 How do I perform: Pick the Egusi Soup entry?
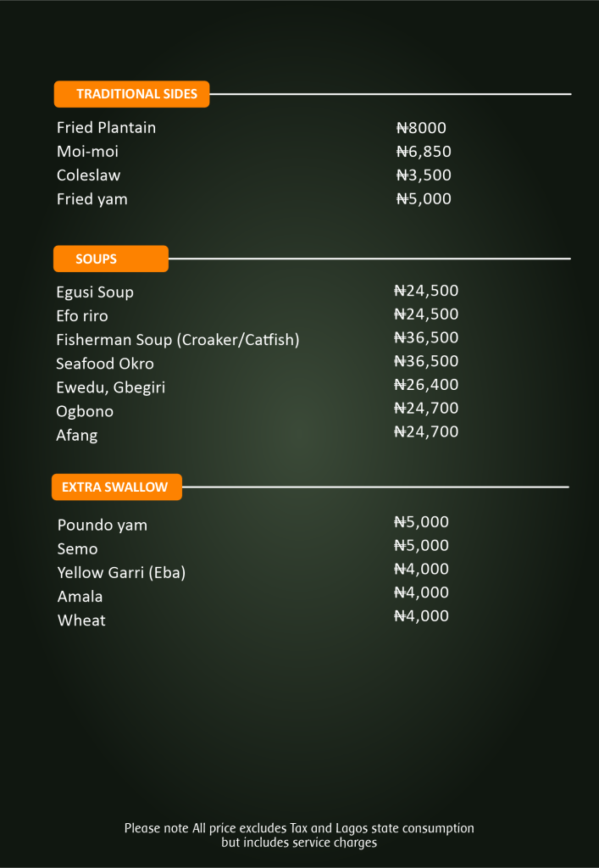95,292
